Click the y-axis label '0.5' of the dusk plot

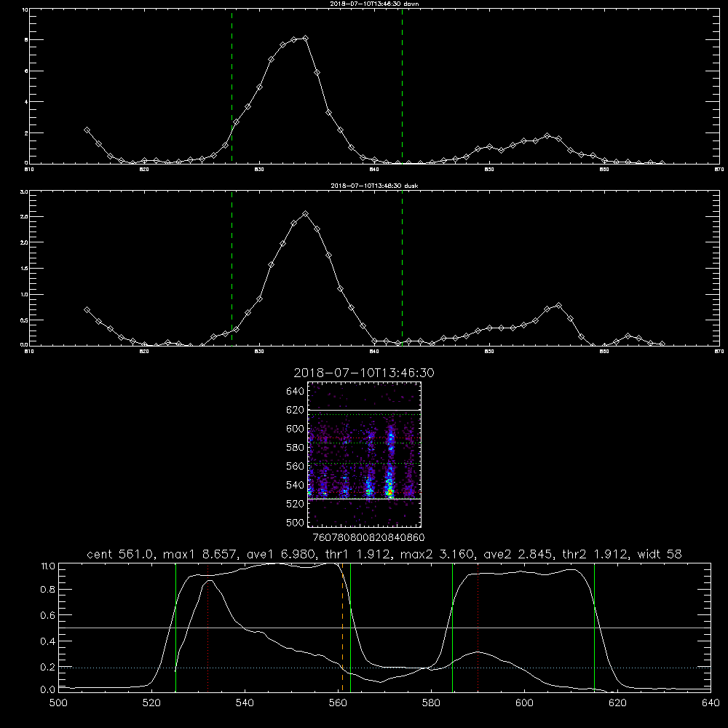pyautogui.click(x=25, y=320)
